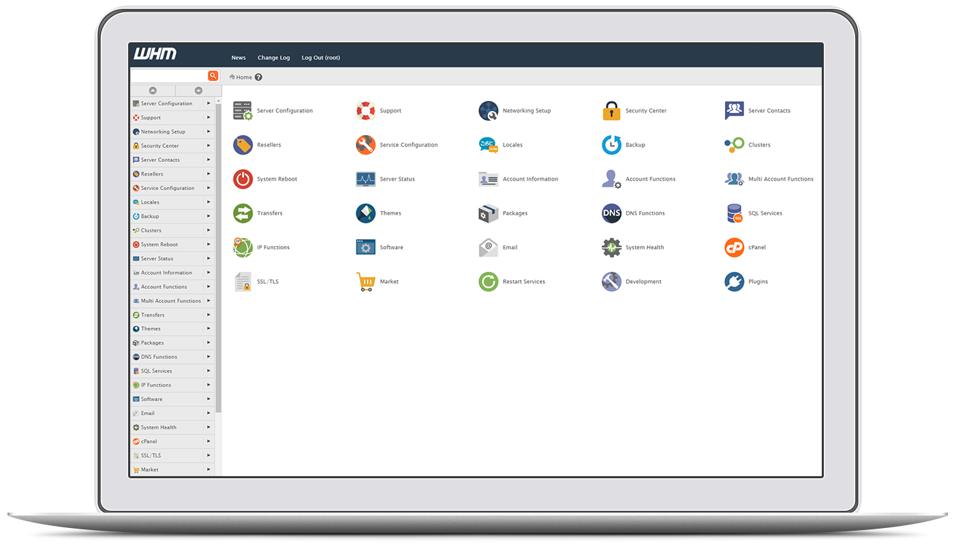Click the Locales speech bubble icon
The height and width of the screenshot is (560, 954).
[489, 145]
